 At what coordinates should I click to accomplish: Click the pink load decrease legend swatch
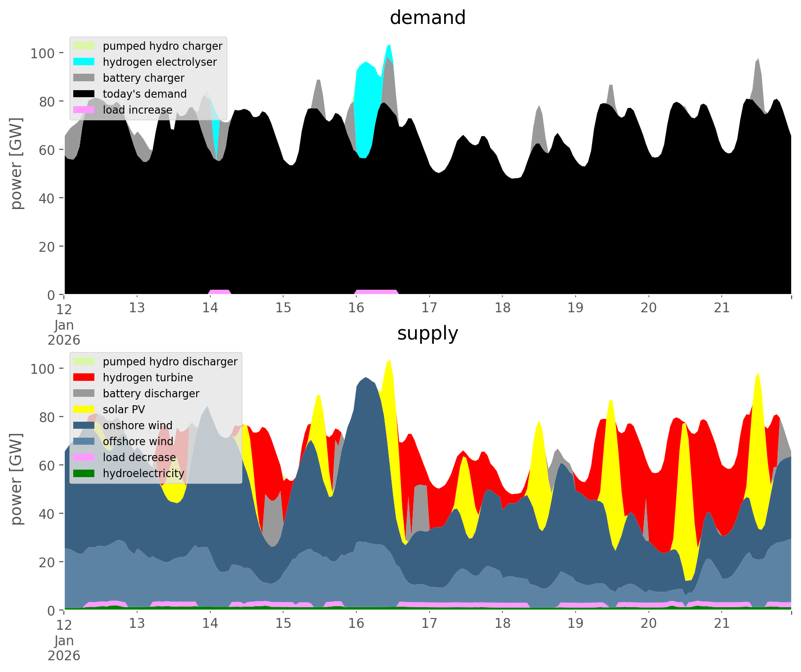(84, 457)
